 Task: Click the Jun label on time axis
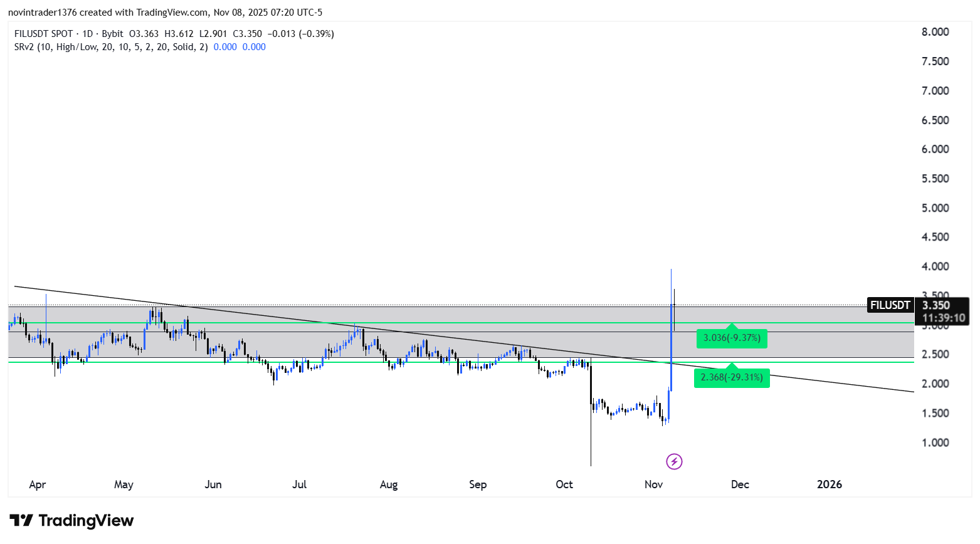point(213,484)
